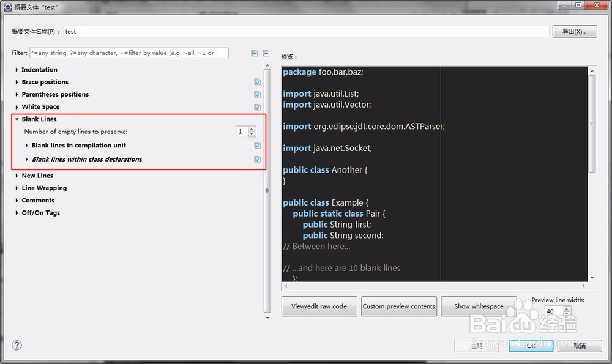This screenshot has width=612, height=364.
Task: Expand the Parentheses positions section
Action: point(17,94)
